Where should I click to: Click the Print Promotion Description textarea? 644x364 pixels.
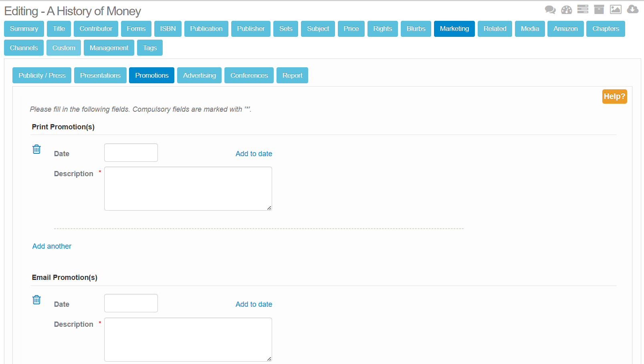[x=188, y=189]
